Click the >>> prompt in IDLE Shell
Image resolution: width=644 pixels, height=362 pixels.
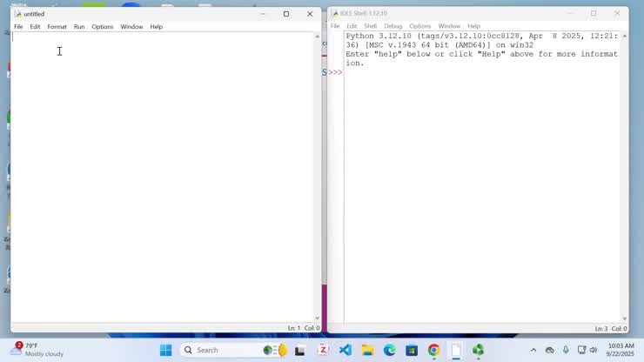click(335, 72)
